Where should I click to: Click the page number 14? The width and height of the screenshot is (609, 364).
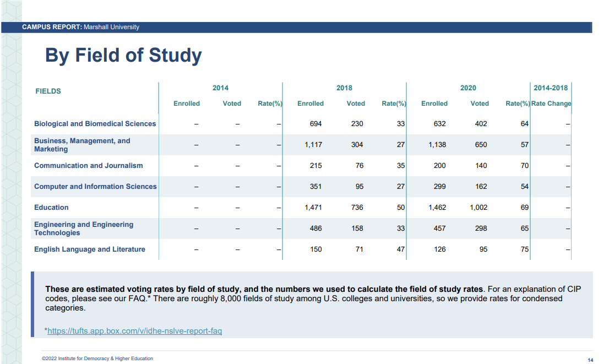pyautogui.click(x=590, y=360)
